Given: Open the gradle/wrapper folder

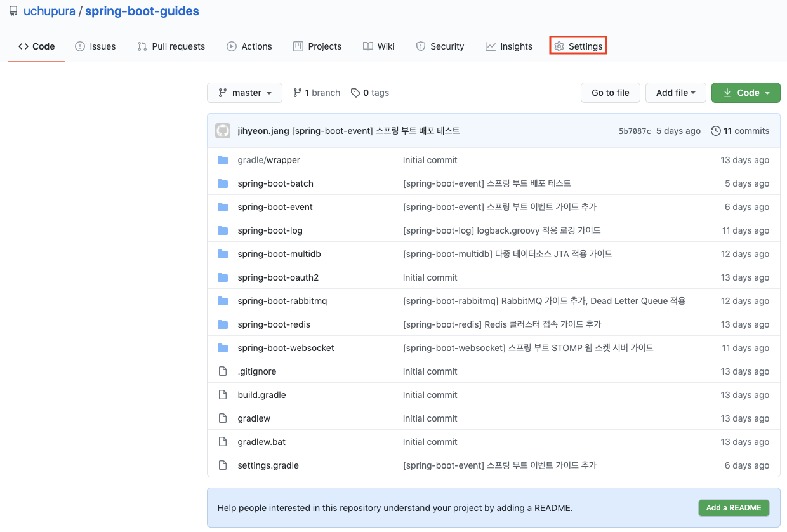Looking at the screenshot, I should [269, 160].
